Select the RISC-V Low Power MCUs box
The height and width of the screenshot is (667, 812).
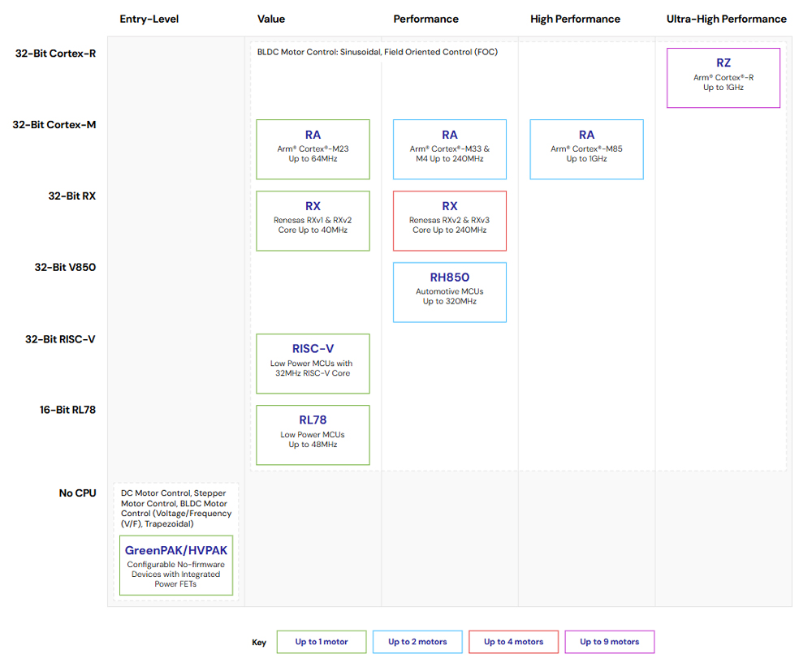pyautogui.click(x=313, y=364)
